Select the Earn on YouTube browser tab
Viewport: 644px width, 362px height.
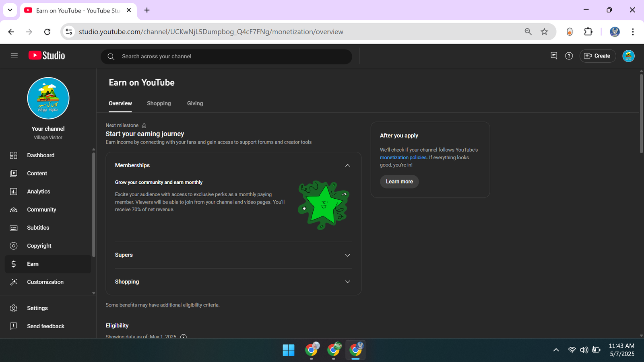click(x=78, y=11)
